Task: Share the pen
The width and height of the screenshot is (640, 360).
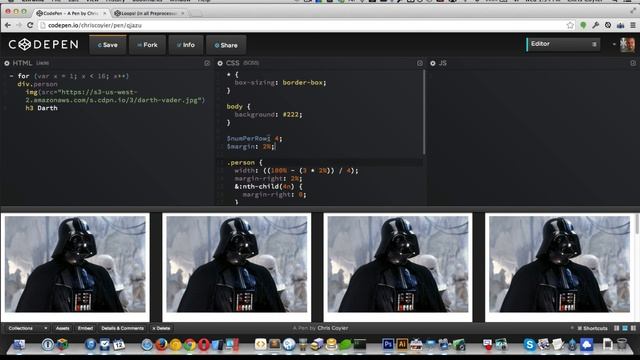Action: (226, 45)
